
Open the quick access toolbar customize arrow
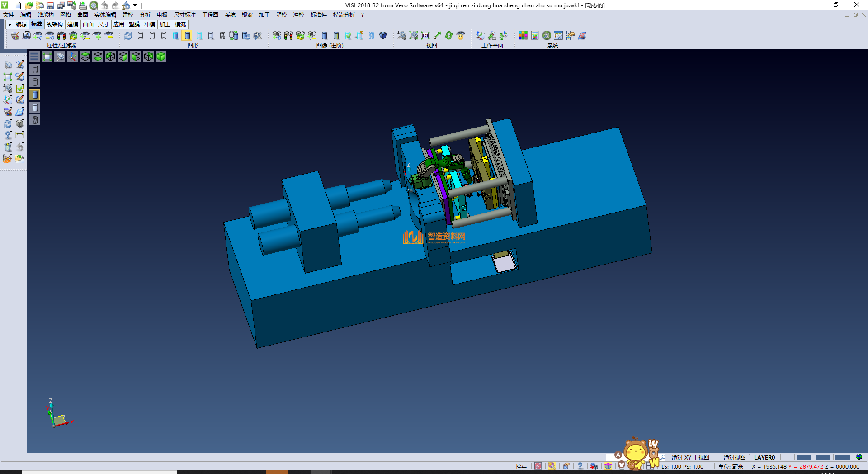135,5
